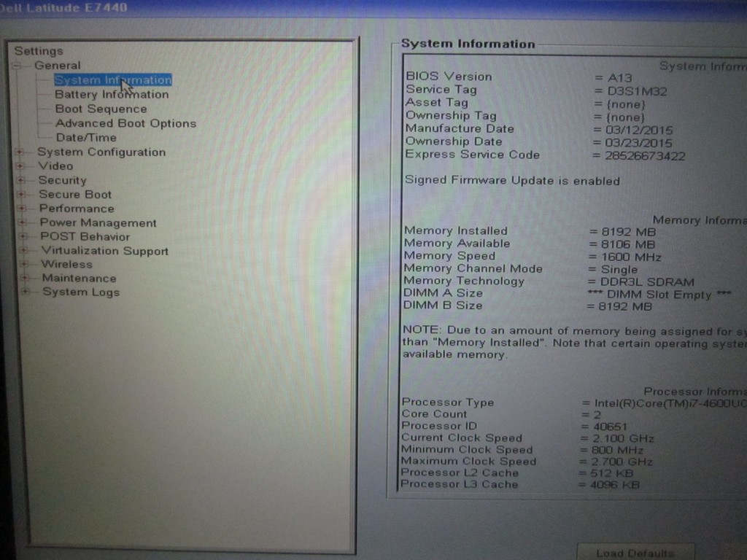Click the BIOS Version value "A13"
Viewport: 747px width, 560px height.
click(620, 77)
